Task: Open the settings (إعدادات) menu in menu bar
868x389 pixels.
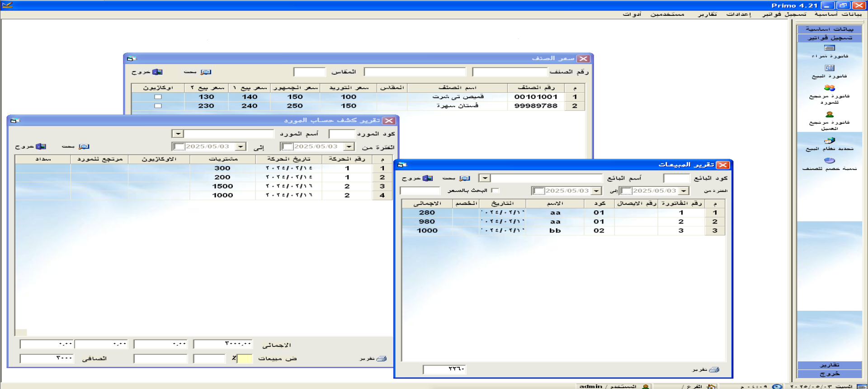Action: (738, 14)
